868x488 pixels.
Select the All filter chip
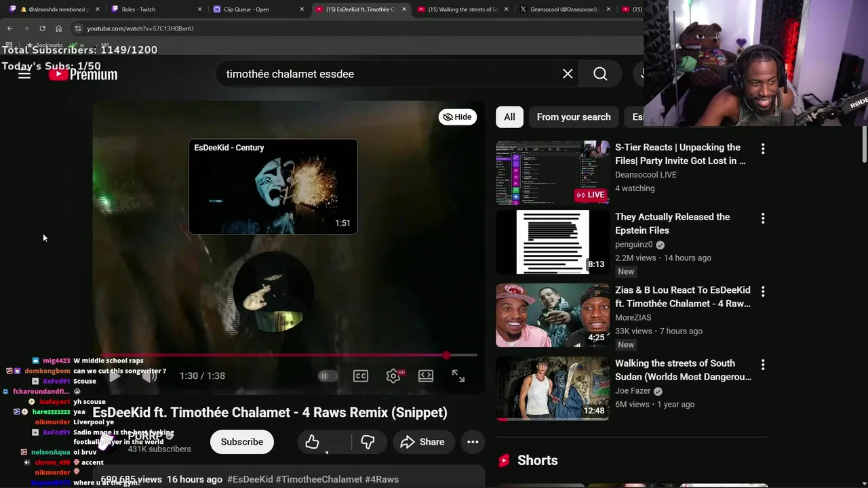509,117
